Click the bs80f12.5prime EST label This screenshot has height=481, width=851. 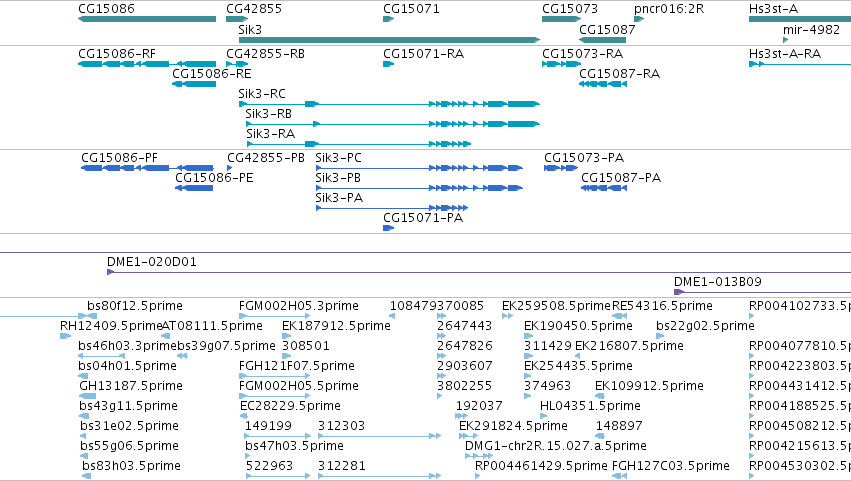(x=135, y=306)
